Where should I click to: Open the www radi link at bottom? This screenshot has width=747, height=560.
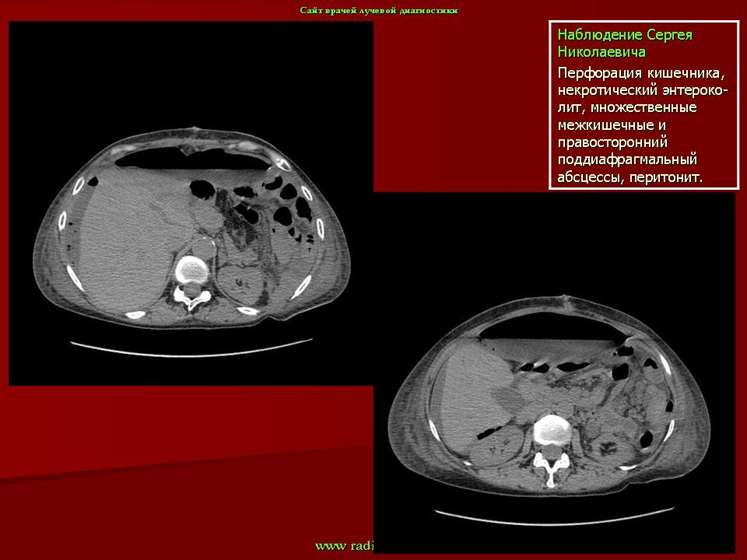[345, 545]
